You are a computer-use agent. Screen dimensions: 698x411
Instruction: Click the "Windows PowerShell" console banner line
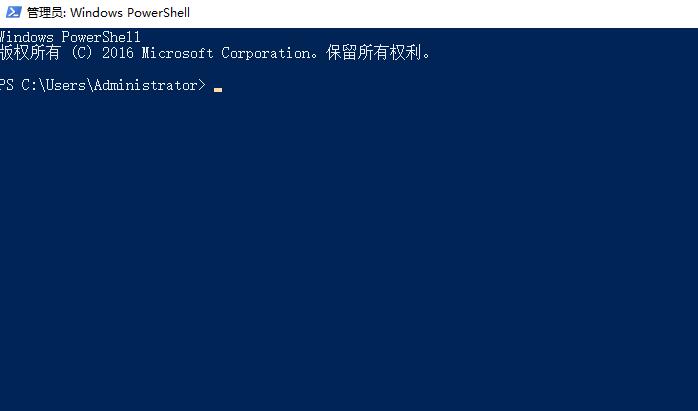point(70,38)
